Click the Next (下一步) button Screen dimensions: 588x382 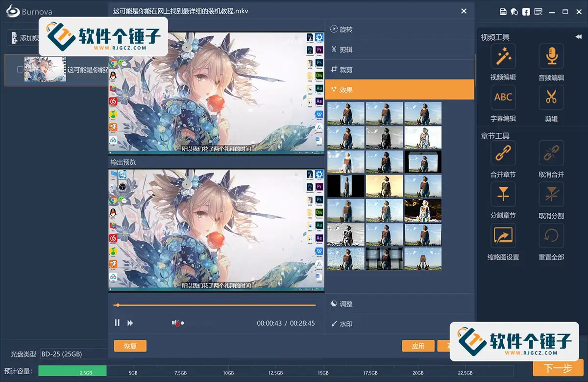point(558,368)
